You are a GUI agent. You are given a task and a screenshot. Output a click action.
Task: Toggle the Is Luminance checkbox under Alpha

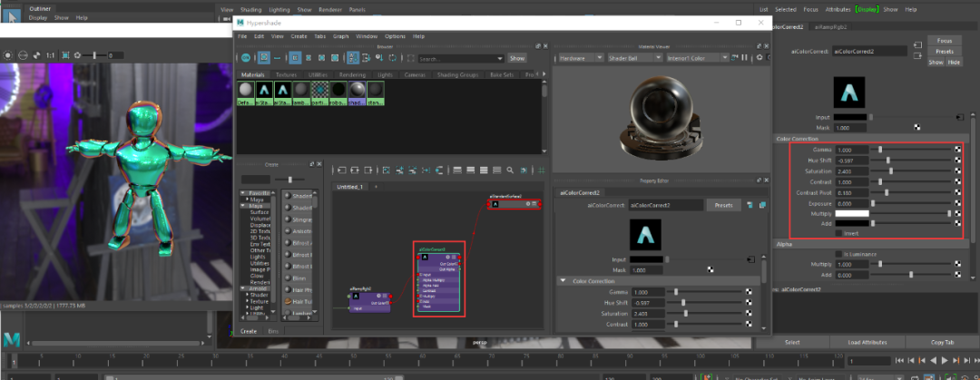pyautogui.click(x=838, y=254)
